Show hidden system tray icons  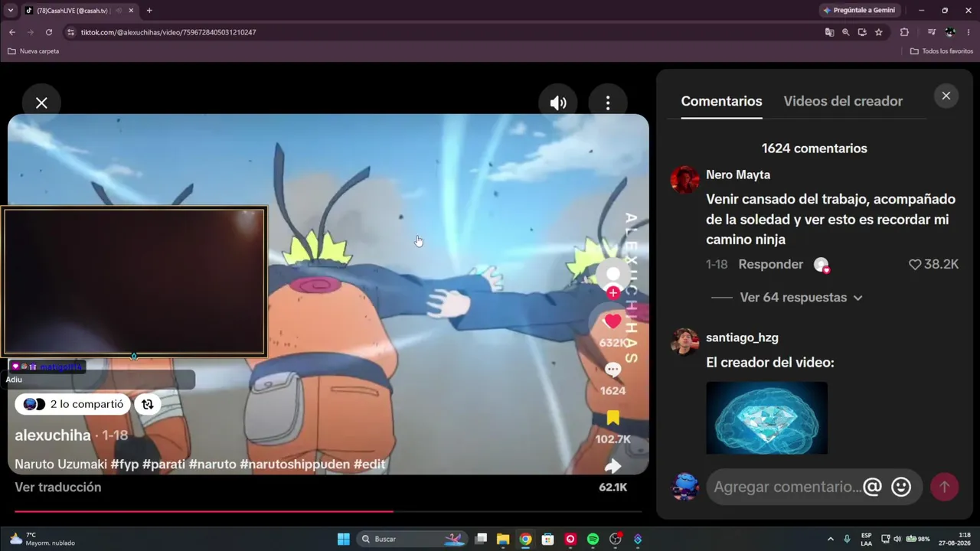click(x=831, y=539)
